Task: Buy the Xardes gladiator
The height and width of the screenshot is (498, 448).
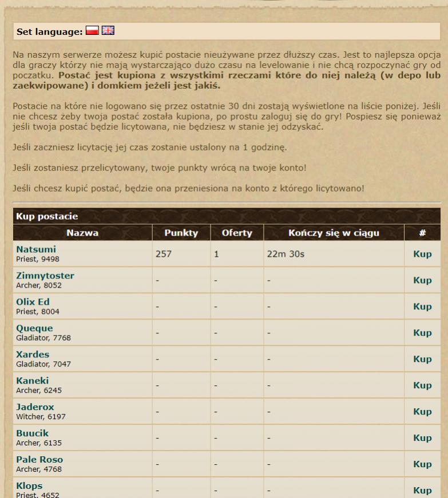Action: pyautogui.click(x=422, y=360)
